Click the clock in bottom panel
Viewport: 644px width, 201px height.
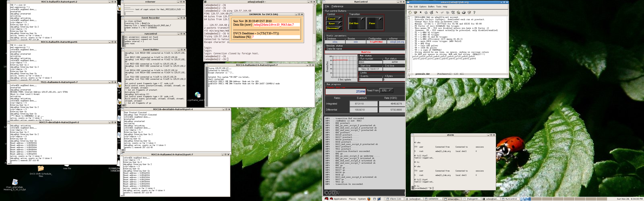pyautogui.click(x=630, y=199)
